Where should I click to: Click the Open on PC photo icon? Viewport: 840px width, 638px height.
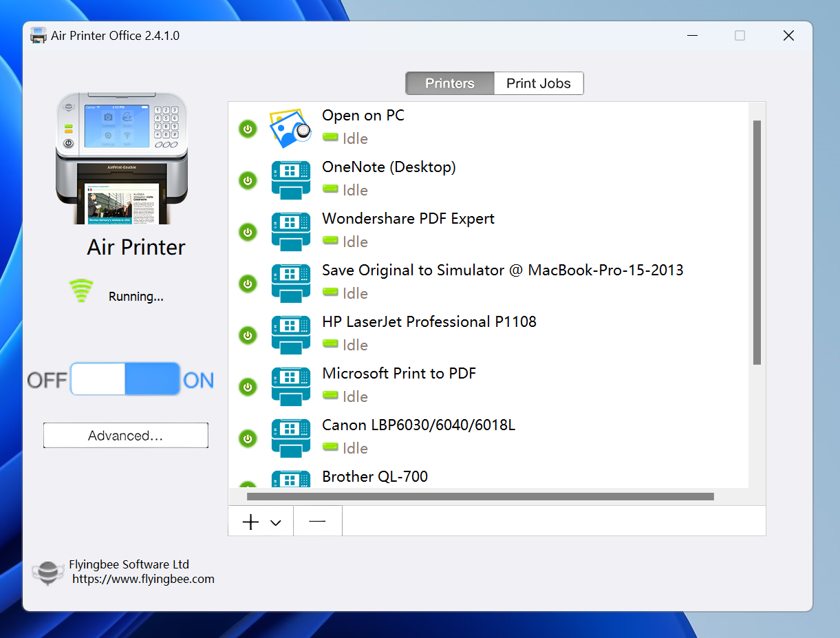pyautogui.click(x=291, y=128)
